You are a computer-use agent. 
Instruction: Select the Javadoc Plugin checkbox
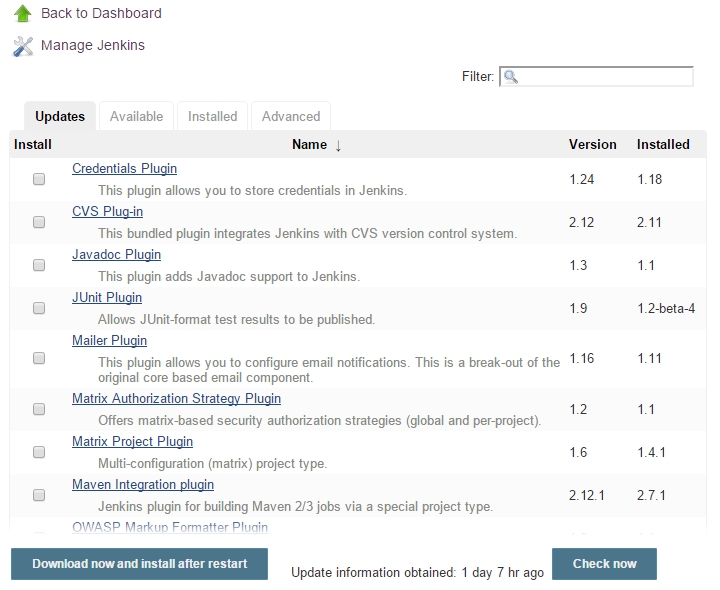(x=39, y=265)
